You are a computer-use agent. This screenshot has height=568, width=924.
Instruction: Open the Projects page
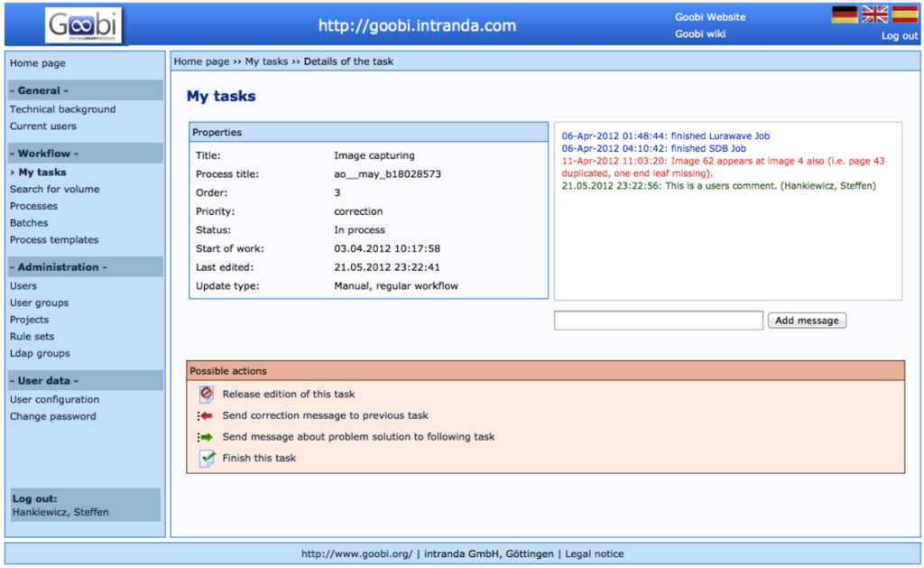(29, 320)
